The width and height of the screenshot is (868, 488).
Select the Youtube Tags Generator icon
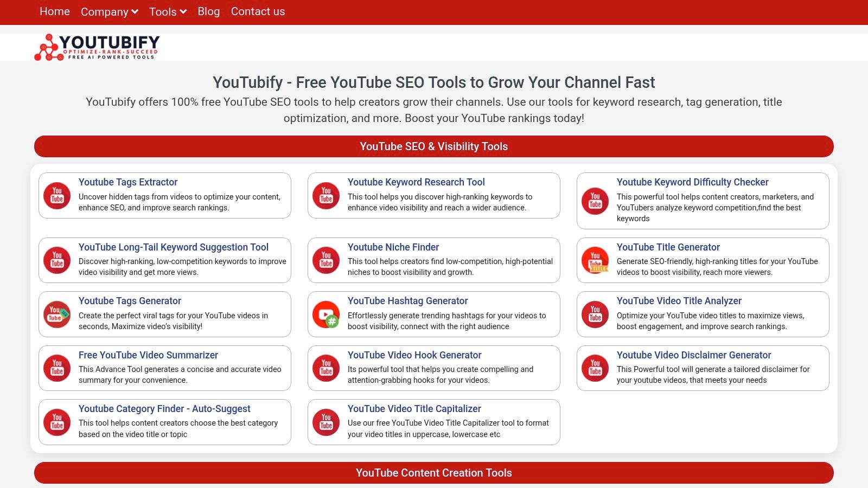[56, 314]
